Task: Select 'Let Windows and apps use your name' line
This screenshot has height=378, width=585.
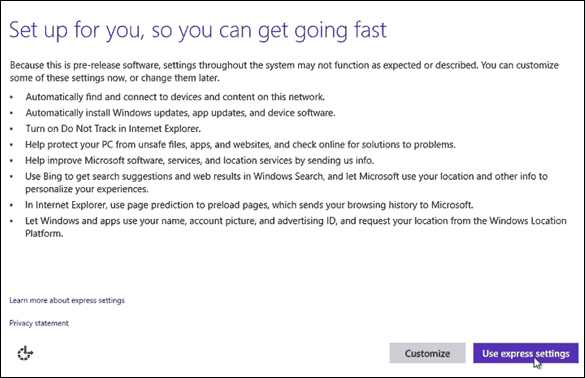Action: (x=296, y=221)
